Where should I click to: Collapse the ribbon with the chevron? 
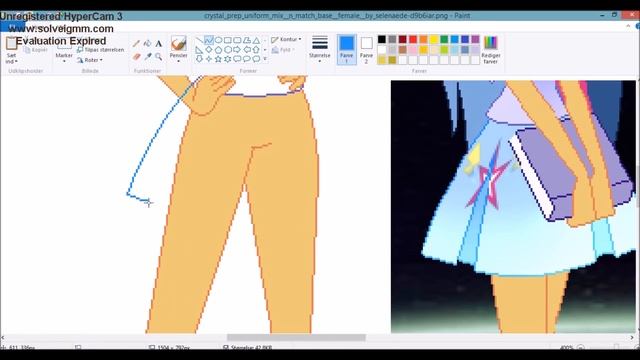[x=628, y=26]
